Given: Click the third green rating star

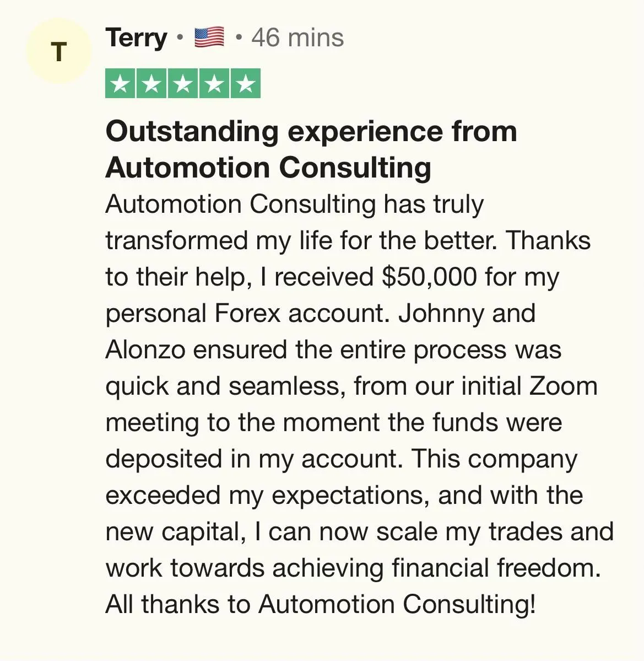Looking at the screenshot, I should pyautogui.click(x=183, y=83).
